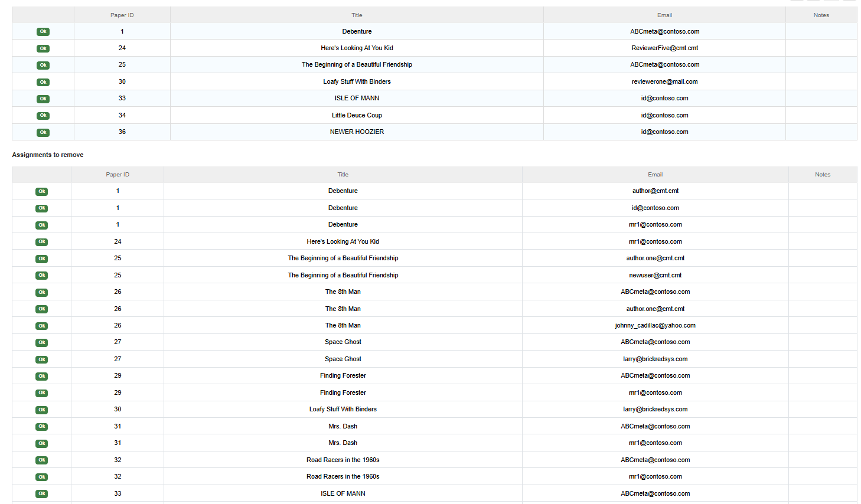Click the Email column header in Assignments to remove
The height and width of the screenshot is (504, 861).
[x=655, y=174]
